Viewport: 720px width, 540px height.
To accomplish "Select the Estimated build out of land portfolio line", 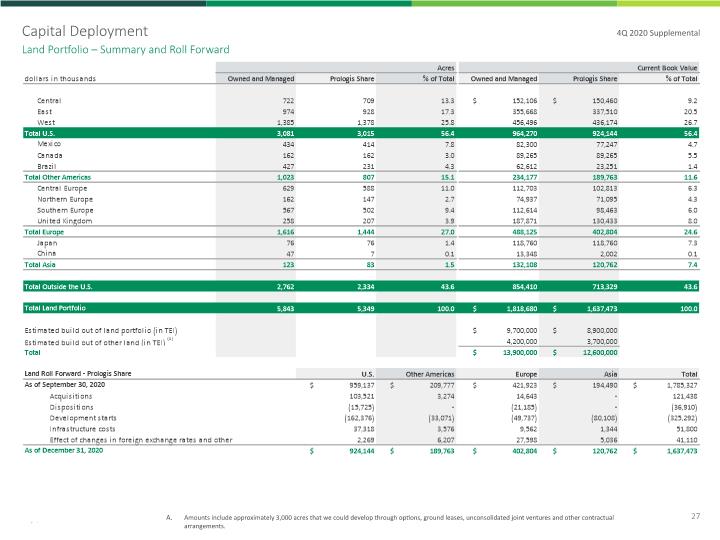I will point(101,330).
